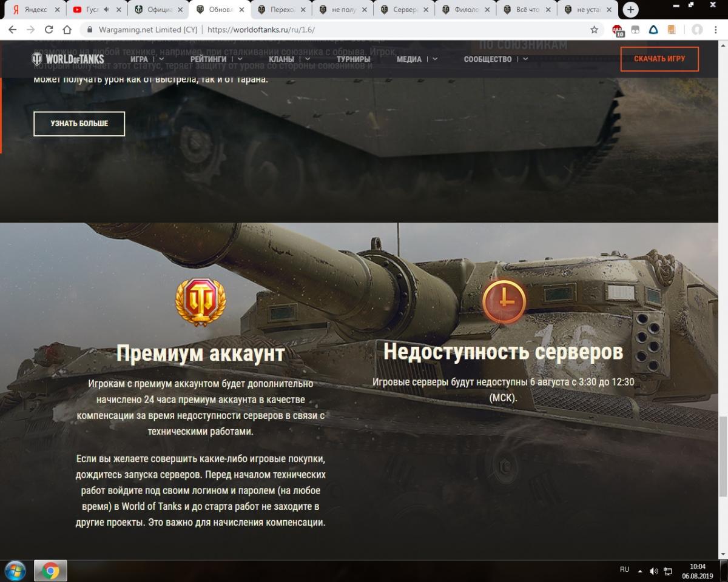
Task: Click the СКАЧАТЬ ИГРУ button
Action: [x=659, y=59]
